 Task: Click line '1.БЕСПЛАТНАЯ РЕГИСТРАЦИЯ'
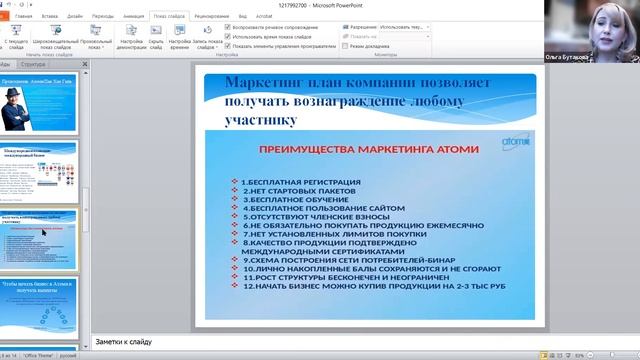[x=301, y=182]
